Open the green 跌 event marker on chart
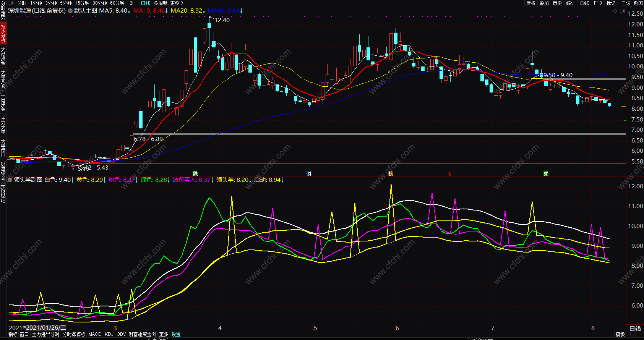This screenshot has width=644, height=340. coord(195,174)
